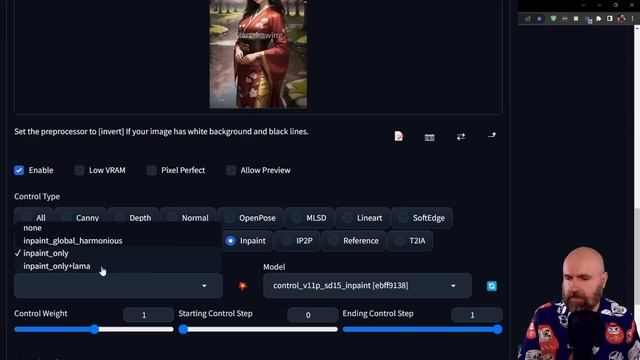Select the All control type
This screenshot has height=360, width=640.
click(x=33, y=218)
